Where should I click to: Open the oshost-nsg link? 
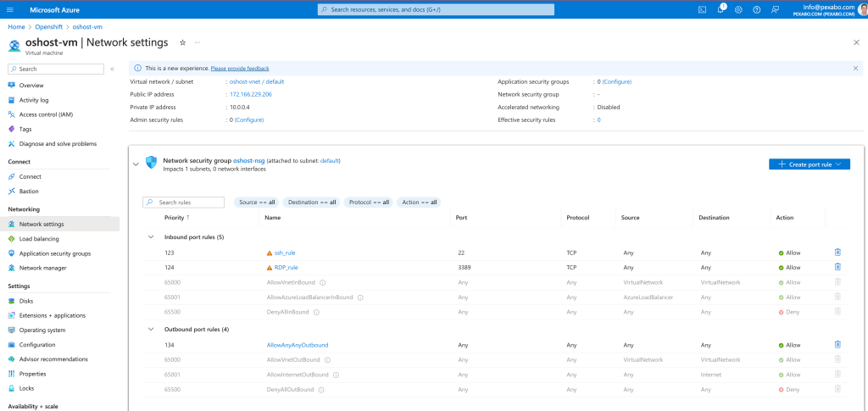coord(249,160)
